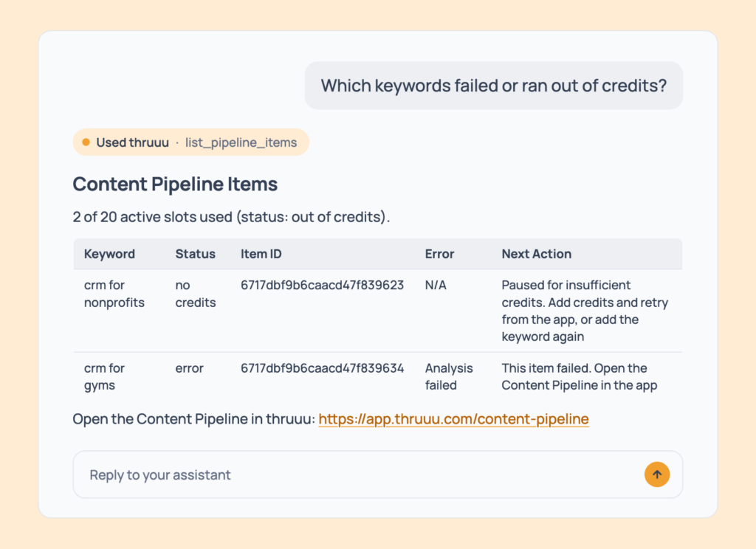
Task: Click item ID 6717dbf9b6caacd47f839634
Action: pos(322,368)
